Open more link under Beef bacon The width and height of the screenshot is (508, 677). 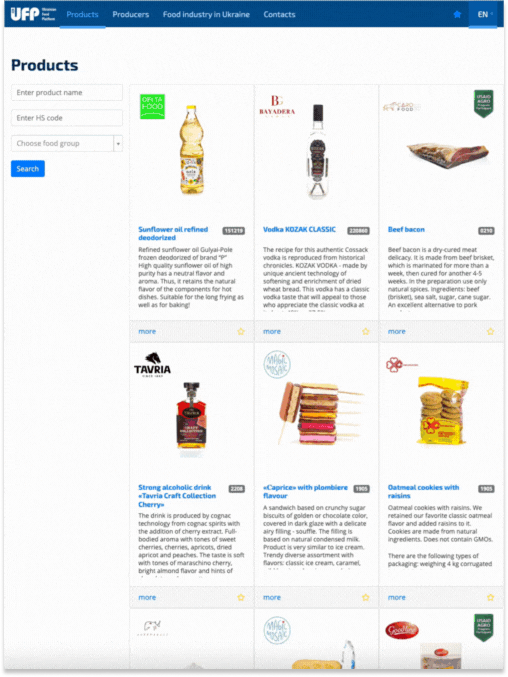[396, 331]
